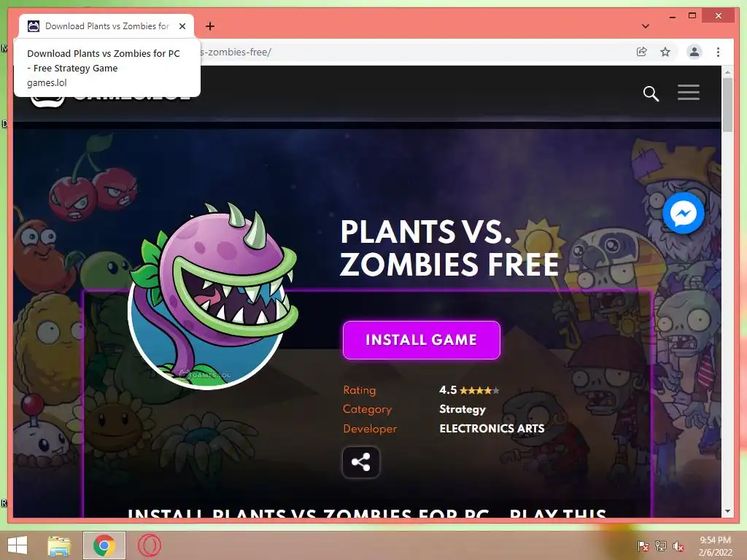Image resolution: width=747 pixels, height=560 pixels.
Task: Select the Download Plants vs Zombies tab
Action: coord(107,26)
